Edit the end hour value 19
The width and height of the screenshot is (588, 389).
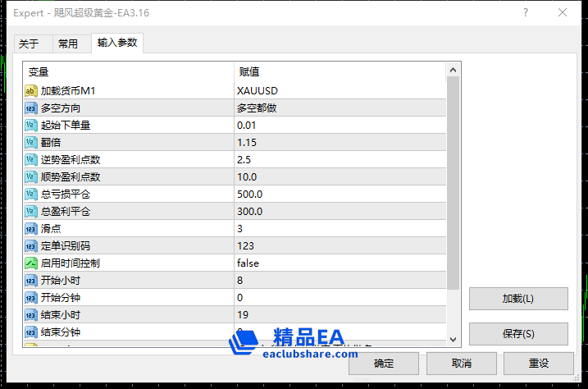tap(340, 315)
